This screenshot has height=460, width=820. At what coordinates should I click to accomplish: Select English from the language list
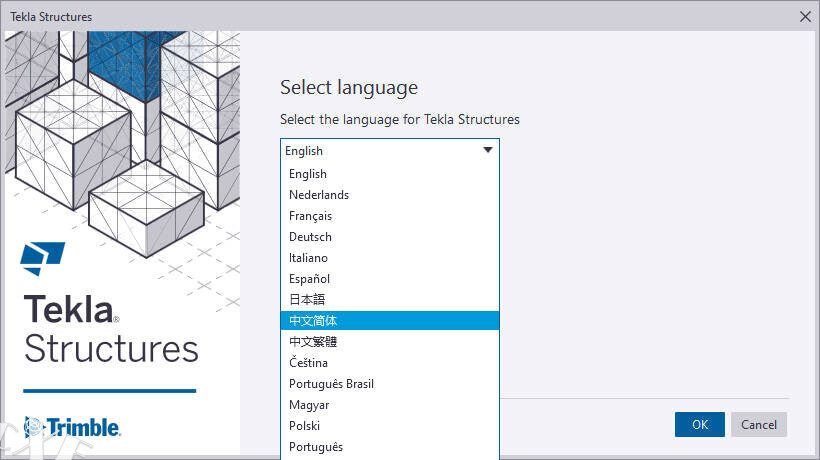(x=308, y=174)
